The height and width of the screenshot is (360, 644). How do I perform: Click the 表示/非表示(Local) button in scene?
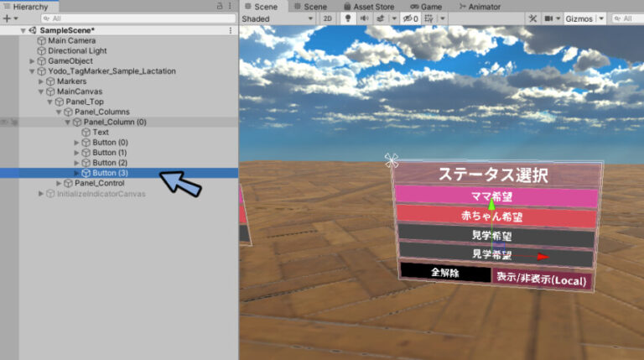542,279
